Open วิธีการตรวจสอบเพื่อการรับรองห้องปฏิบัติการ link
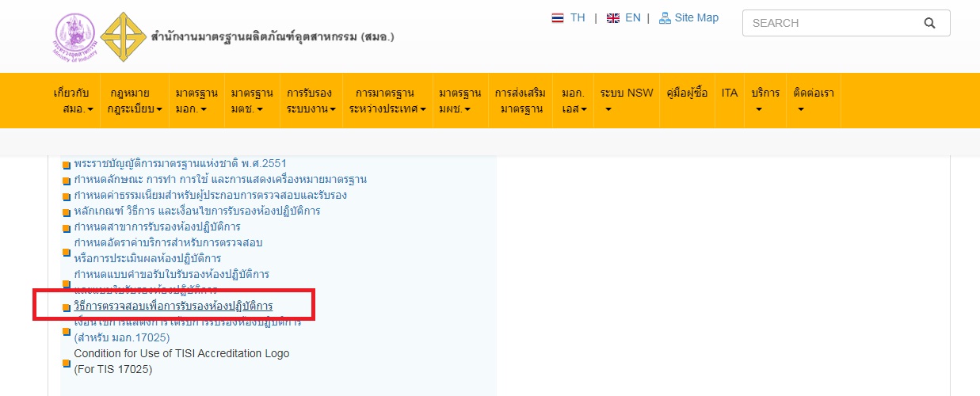Screen dimensions: 980x396 (173, 306)
